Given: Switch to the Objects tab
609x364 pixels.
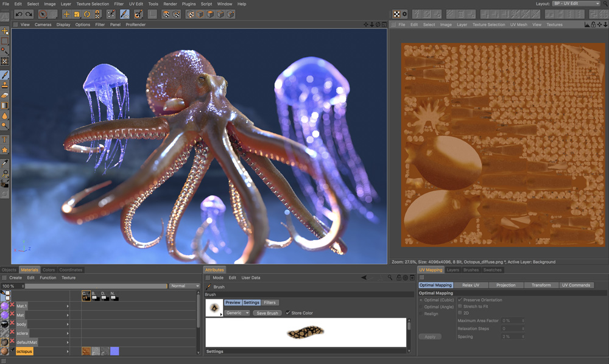Looking at the screenshot, I should (x=9, y=270).
